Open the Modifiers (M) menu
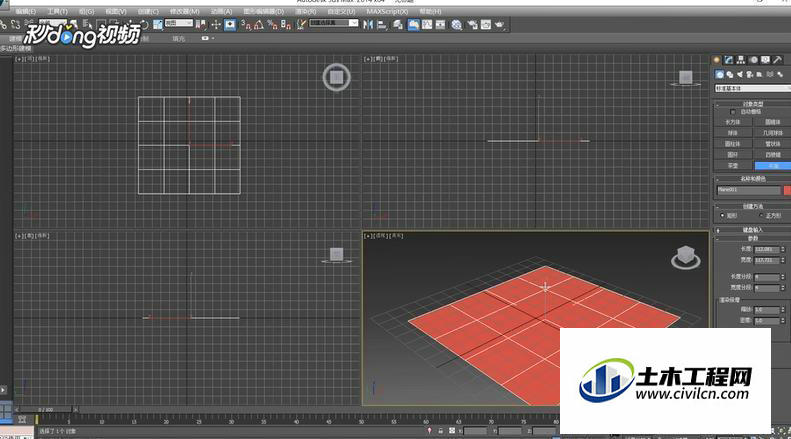The width and height of the screenshot is (791, 439). click(185, 11)
